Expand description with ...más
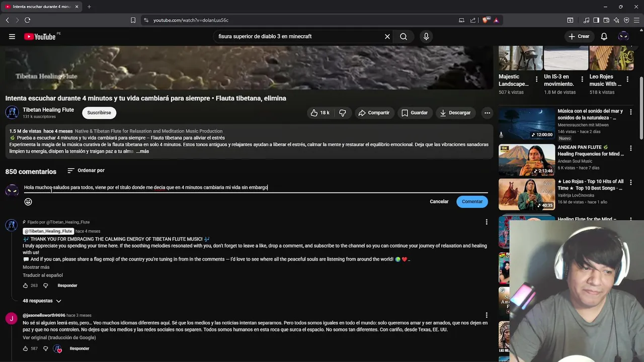 tap(142, 151)
